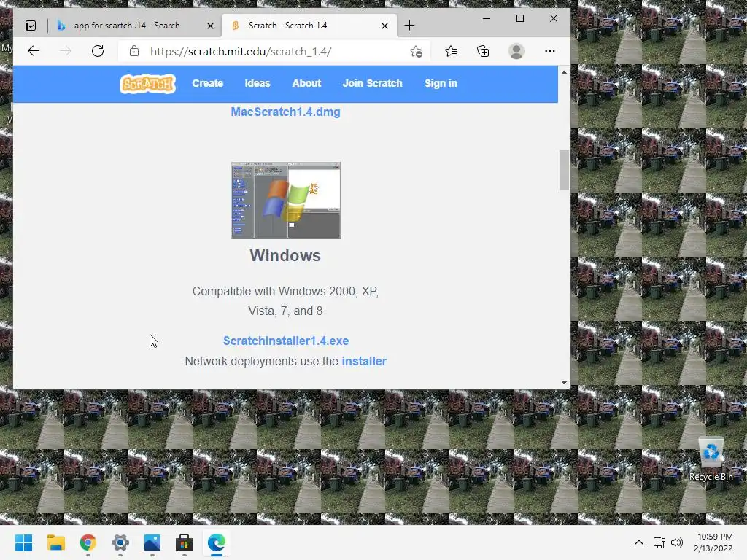
Task: Open the Windows Start menu
Action: (x=23, y=542)
